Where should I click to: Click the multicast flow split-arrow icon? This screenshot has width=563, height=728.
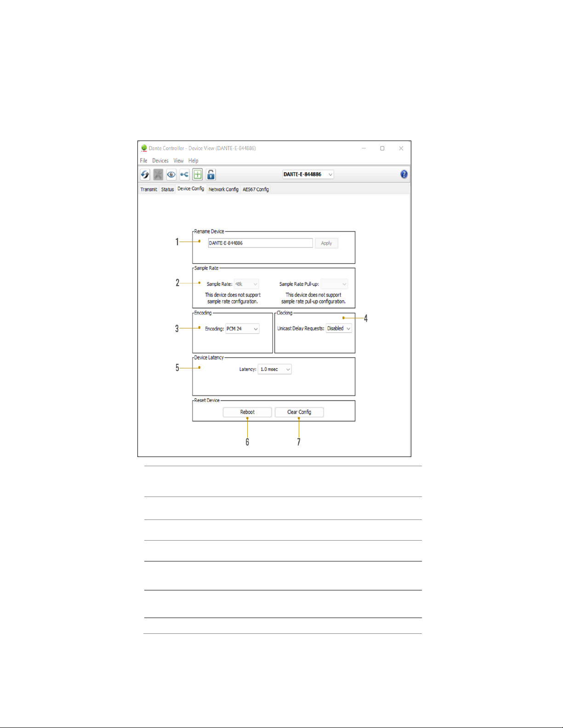pyautogui.click(x=184, y=175)
